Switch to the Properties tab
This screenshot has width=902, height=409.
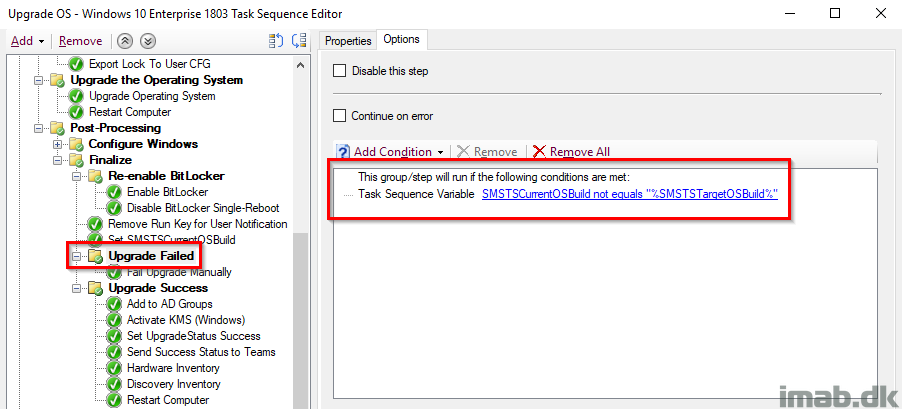click(x=348, y=41)
